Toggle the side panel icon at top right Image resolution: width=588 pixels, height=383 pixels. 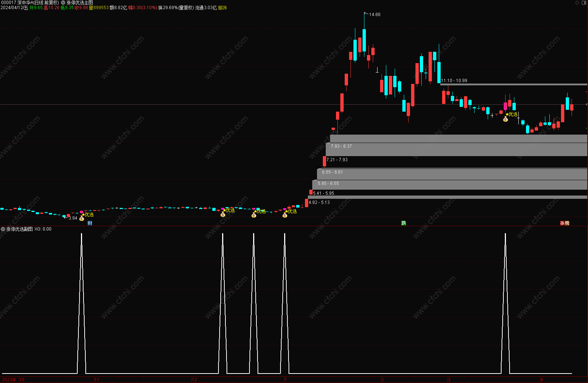click(584, 3)
